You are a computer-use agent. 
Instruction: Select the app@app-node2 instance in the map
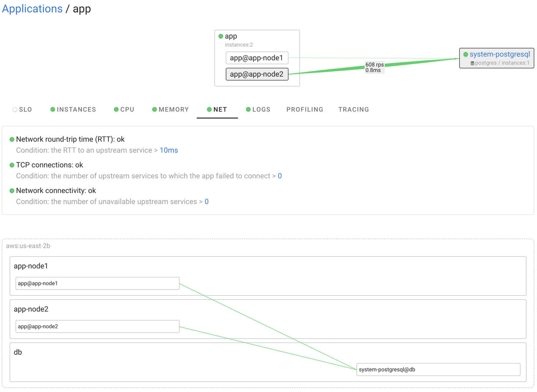coord(257,74)
